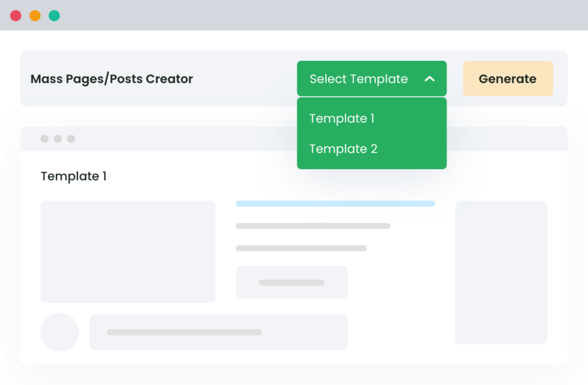Screen dimensions: 588x385
Task: Click the placeholder button under the text lines
Action: (292, 282)
